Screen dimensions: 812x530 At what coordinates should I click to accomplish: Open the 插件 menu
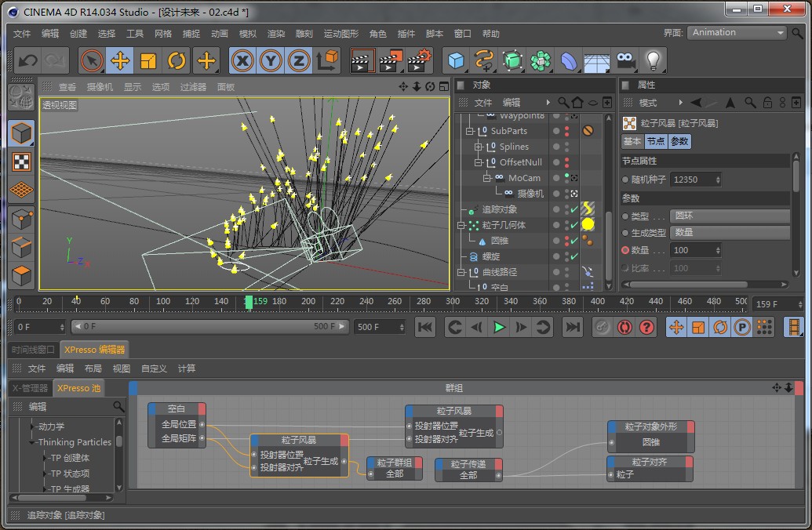[x=406, y=34]
